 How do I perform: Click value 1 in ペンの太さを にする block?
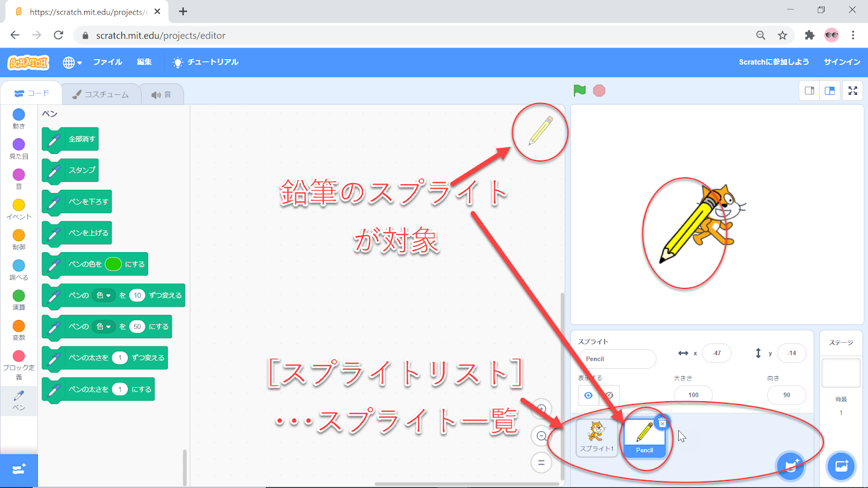[x=120, y=389]
